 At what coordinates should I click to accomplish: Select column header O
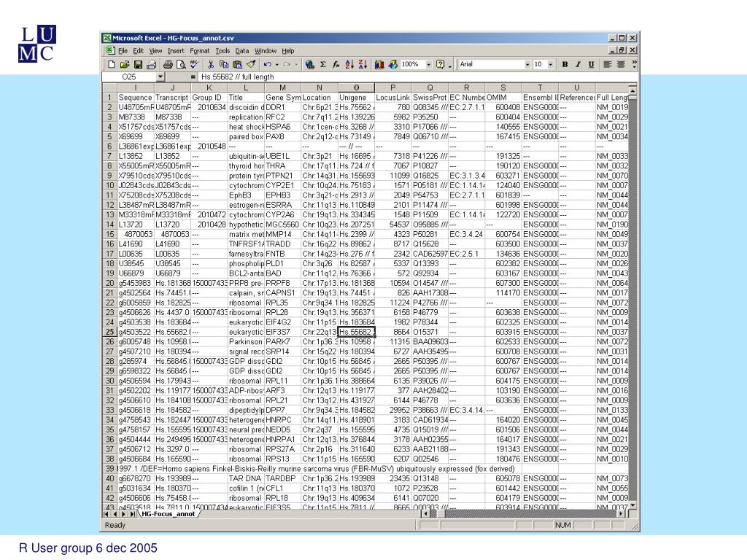[x=356, y=87]
